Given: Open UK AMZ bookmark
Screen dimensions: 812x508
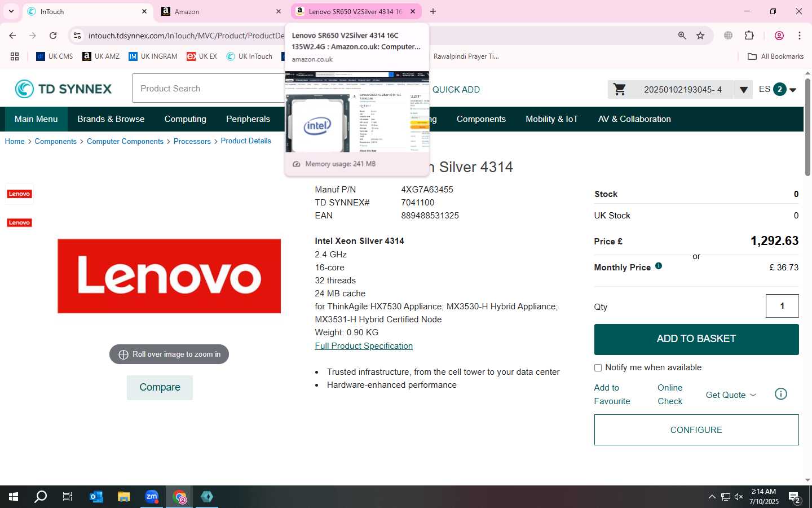Looking at the screenshot, I should (x=101, y=56).
